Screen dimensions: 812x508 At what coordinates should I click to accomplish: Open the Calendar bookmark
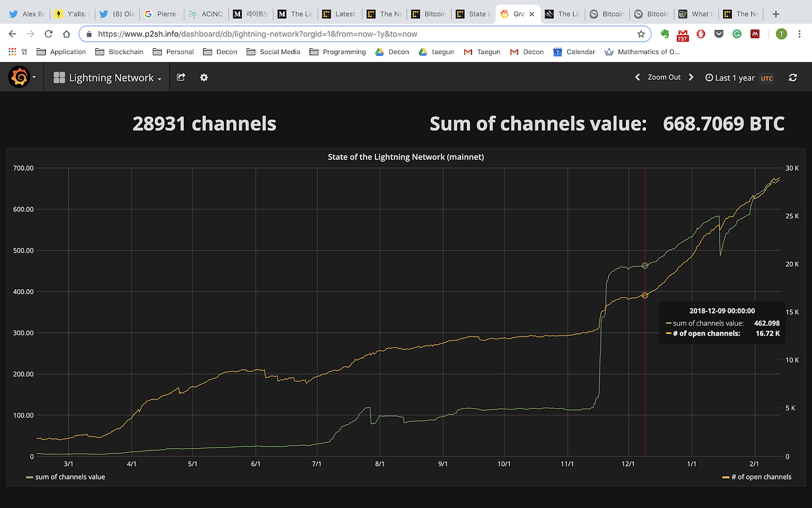click(x=574, y=52)
